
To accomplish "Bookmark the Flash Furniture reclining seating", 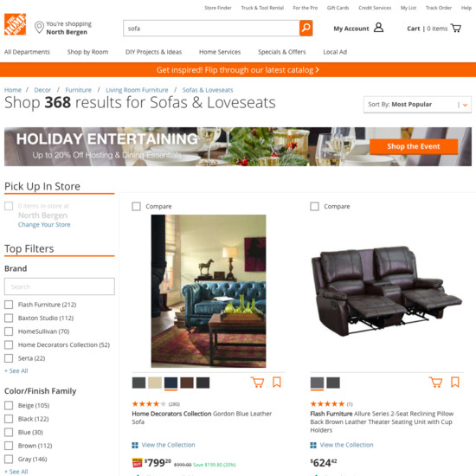I will click(x=454, y=383).
